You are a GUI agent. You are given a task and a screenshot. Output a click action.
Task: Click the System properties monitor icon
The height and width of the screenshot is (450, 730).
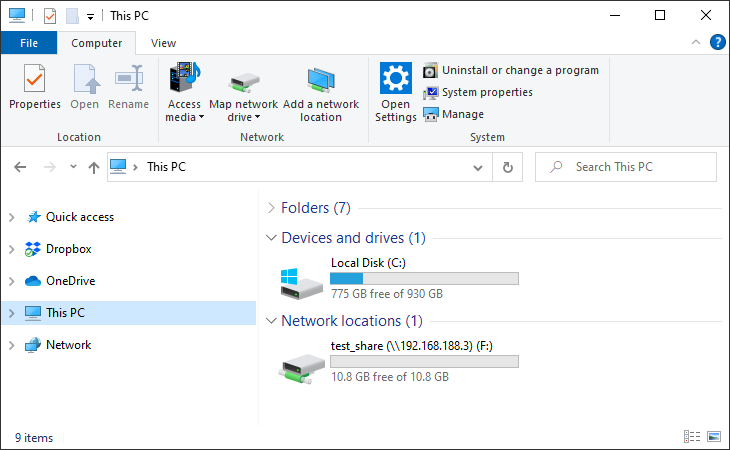431,93
